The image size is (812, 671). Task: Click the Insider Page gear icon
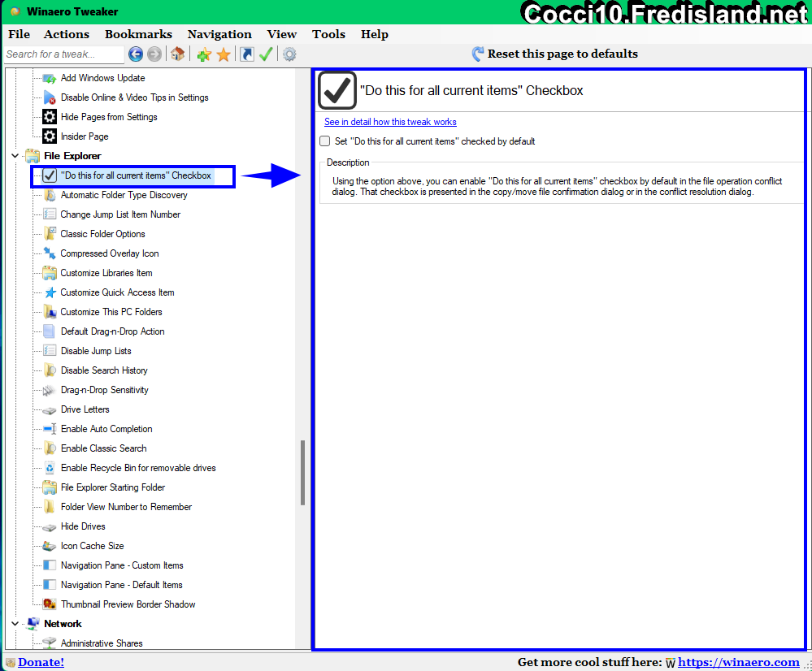(x=50, y=136)
